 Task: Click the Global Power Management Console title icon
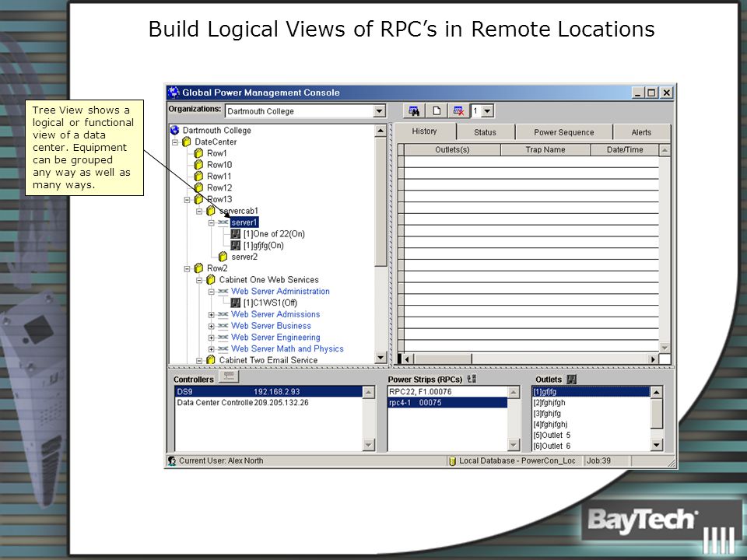click(x=174, y=93)
